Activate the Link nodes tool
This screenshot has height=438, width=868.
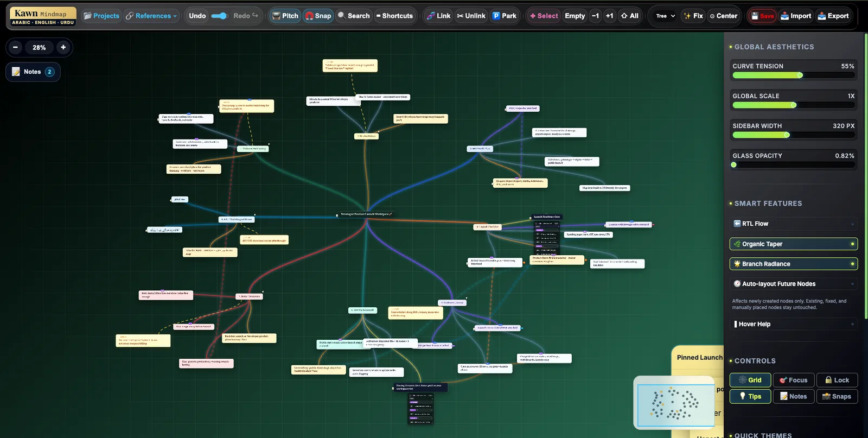tap(438, 16)
